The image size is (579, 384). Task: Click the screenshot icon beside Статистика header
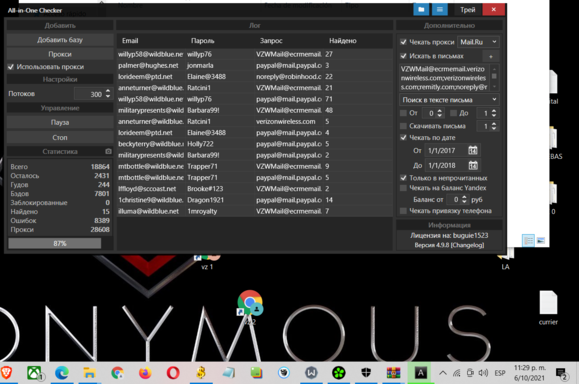[x=108, y=151]
